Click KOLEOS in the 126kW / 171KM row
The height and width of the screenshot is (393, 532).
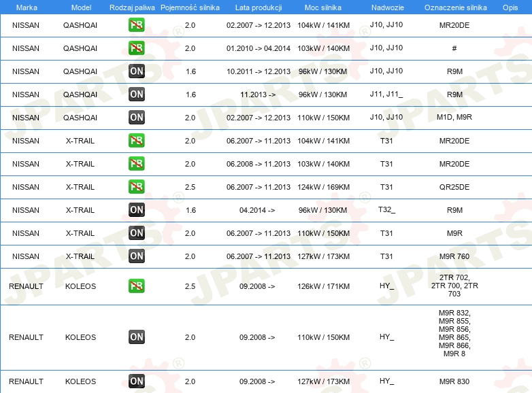tap(80, 286)
